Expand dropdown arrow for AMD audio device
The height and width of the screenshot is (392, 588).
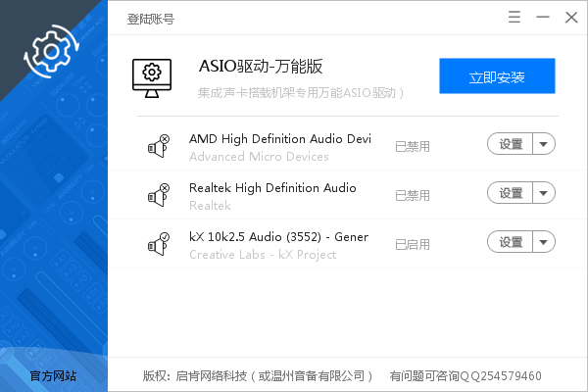[x=545, y=145]
